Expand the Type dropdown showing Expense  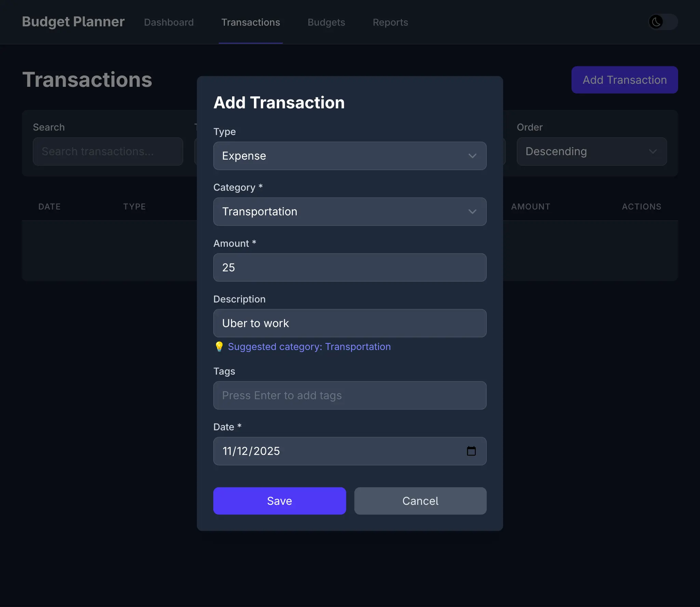349,156
